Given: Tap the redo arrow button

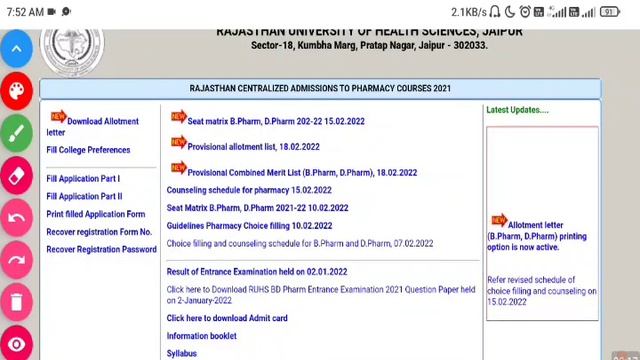Looking at the screenshot, I should [x=16, y=260].
